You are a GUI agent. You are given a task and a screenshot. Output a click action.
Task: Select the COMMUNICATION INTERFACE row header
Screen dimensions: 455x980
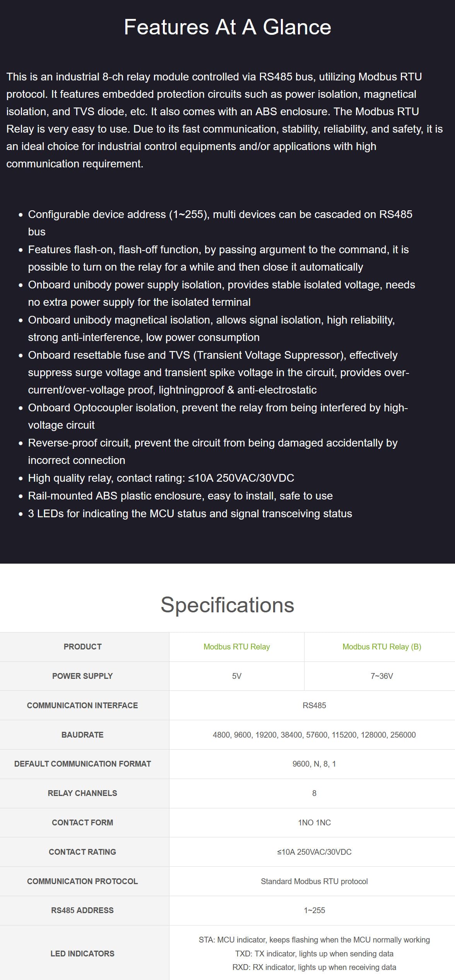82,705
